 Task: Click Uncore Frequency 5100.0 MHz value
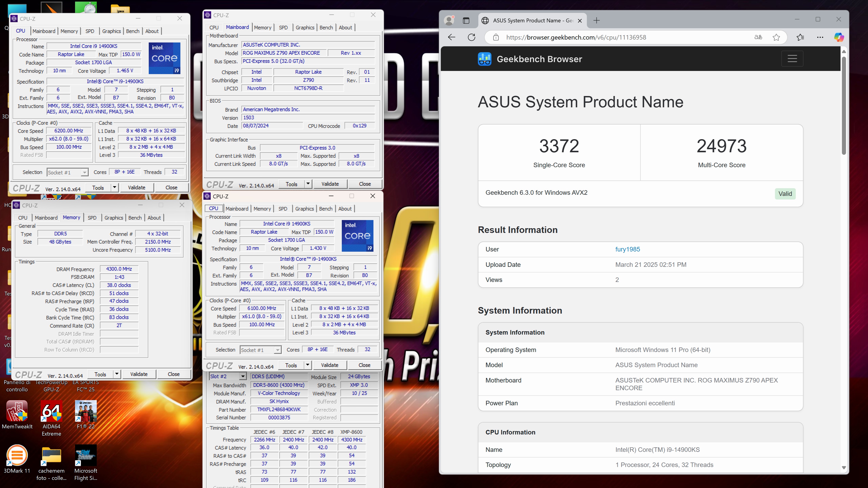[158, 250]
